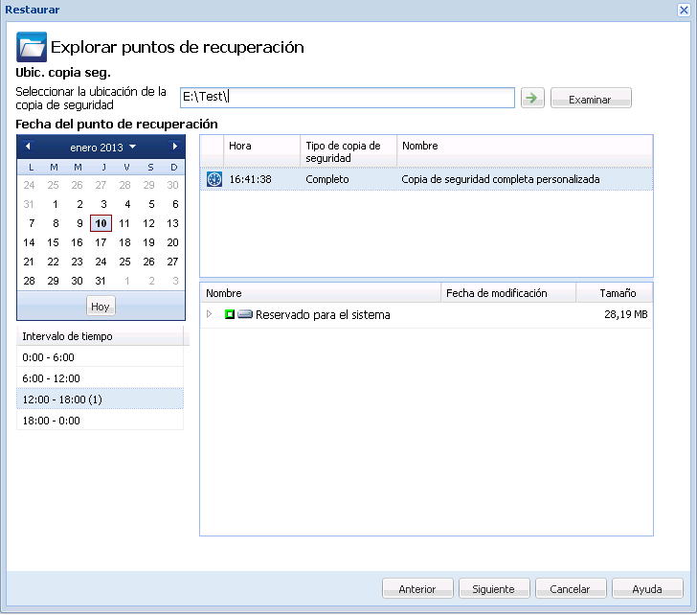Open Ayuda for help
Screen dimensions: 697x616
pyautogui.click(x=648, y=589)
